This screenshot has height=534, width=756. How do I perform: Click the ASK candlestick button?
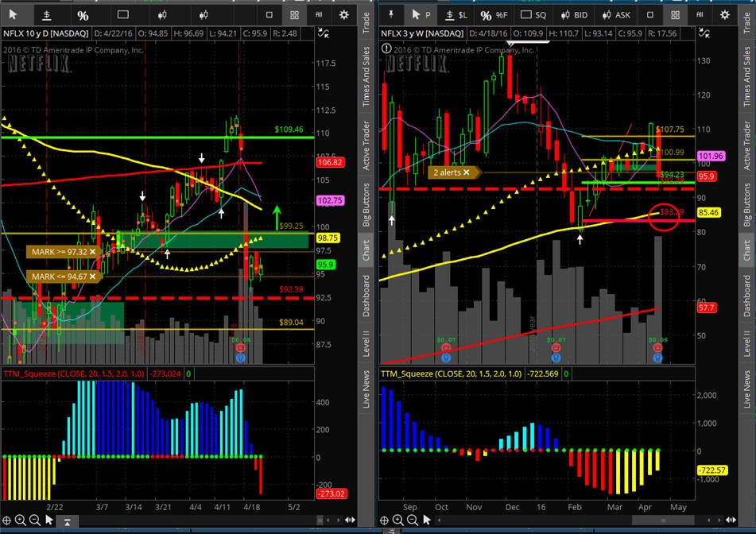tap(616, 15)
